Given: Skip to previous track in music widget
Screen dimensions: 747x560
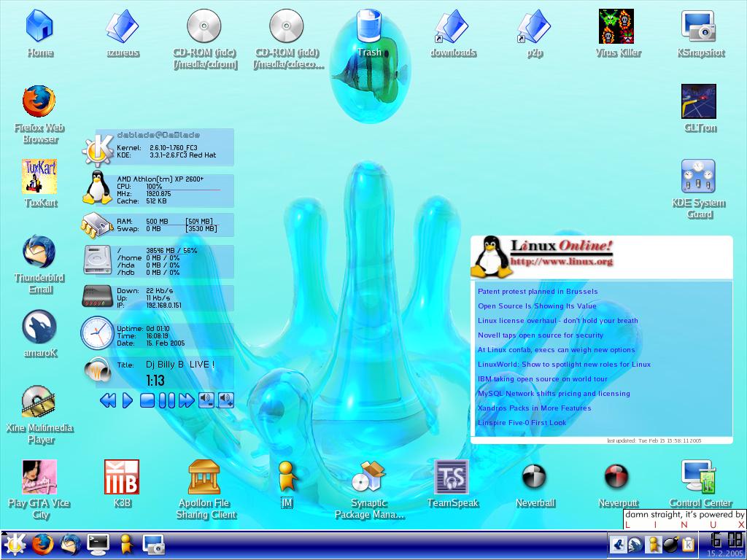Looking at the screenshot, I should (x=108, y=401).
